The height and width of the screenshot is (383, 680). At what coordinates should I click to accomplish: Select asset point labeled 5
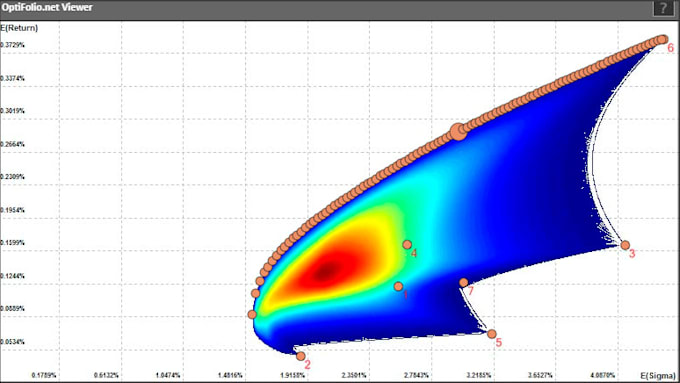pos(491,334)
